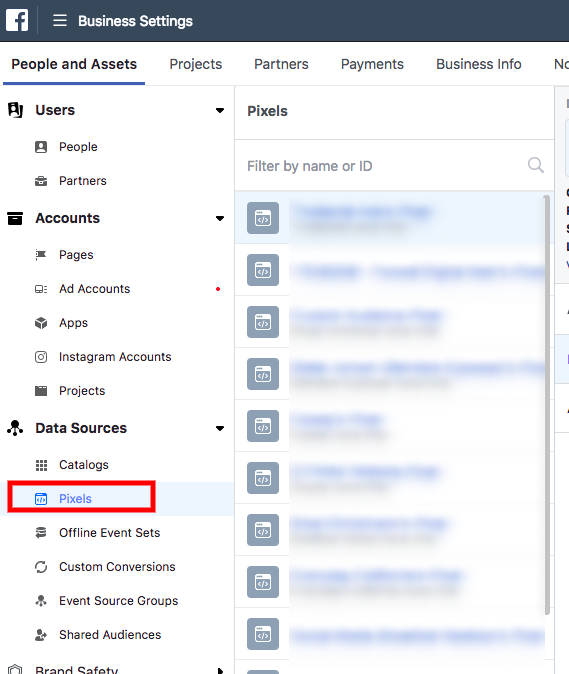Screen dimensions: 569x674
Task: Select the Business Info tab
Action: 479,64
